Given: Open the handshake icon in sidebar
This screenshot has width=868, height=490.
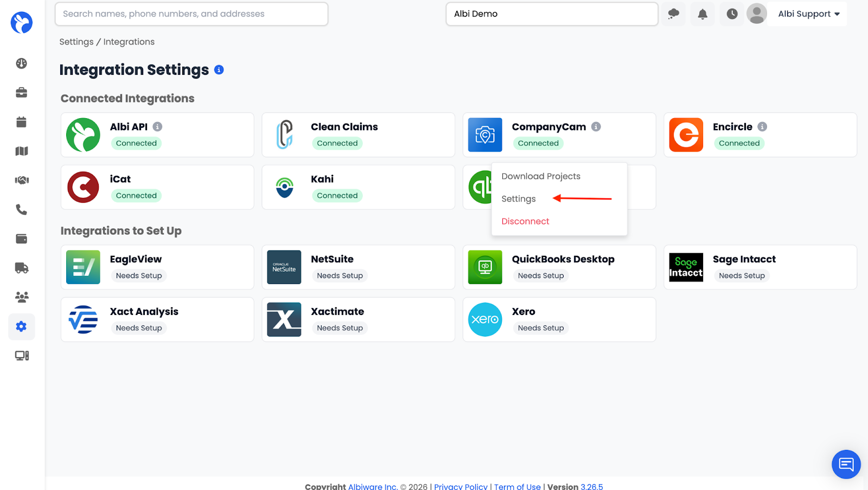Looking at the screenshot, I should (22, 180).
